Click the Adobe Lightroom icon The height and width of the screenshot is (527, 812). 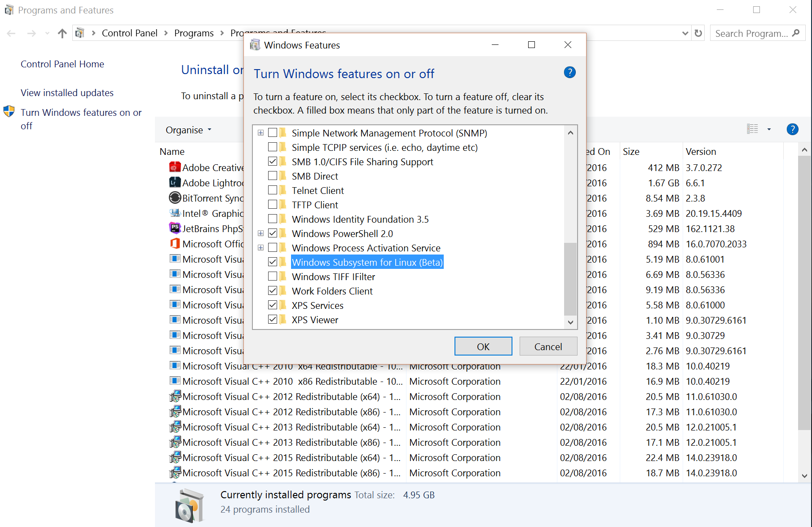[x=175, y=183]
